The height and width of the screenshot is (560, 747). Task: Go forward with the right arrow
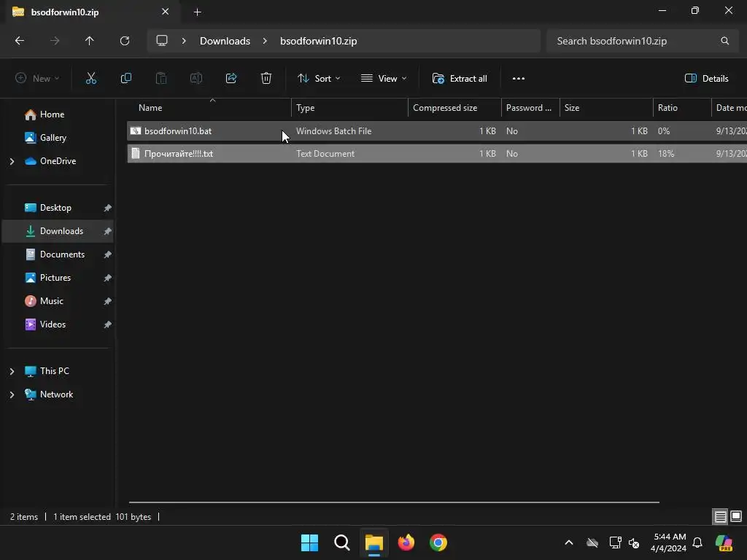coord(55,41)
